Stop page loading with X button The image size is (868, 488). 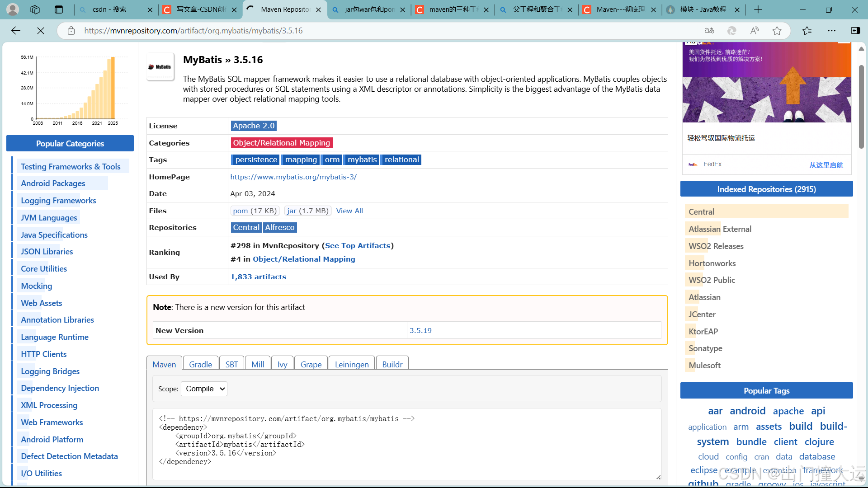[x=41, y=30]
